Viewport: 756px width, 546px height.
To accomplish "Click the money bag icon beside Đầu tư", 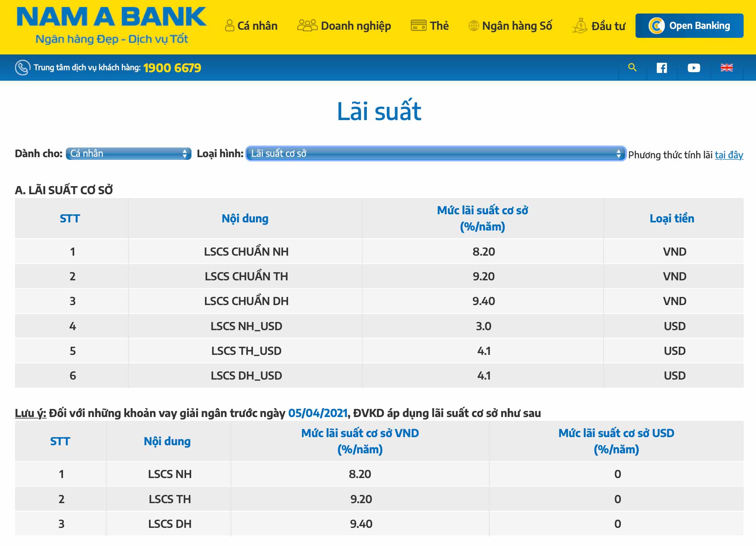I will [580, 25].
